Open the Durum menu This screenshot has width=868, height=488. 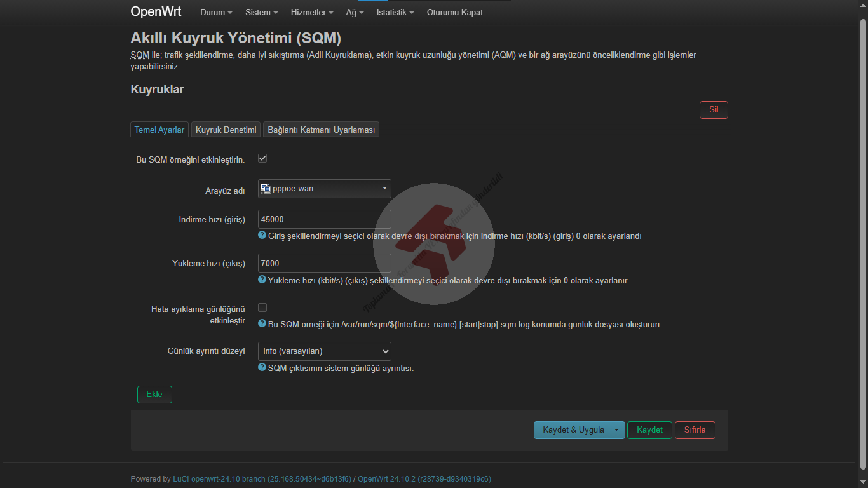tap(216, 12)
